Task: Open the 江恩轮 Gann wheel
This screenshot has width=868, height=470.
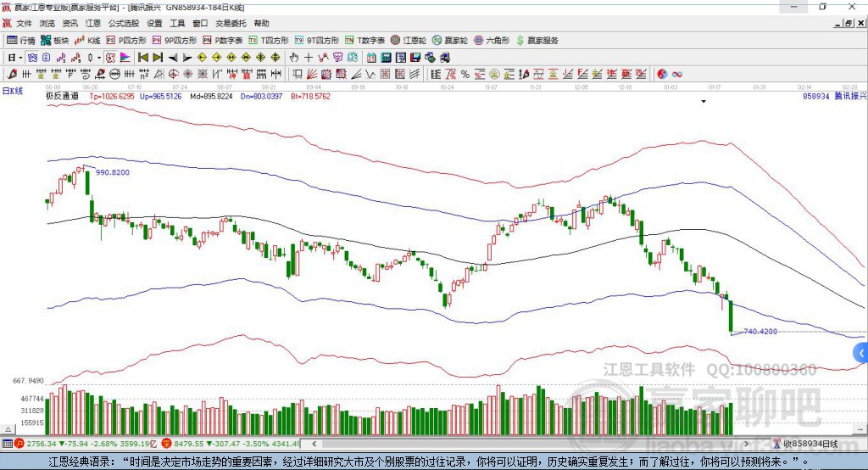Action: [409, 41]
